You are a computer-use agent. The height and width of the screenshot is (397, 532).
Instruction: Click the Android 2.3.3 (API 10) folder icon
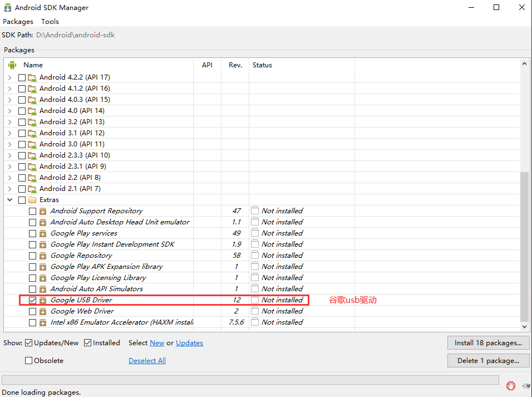point(32,156)
